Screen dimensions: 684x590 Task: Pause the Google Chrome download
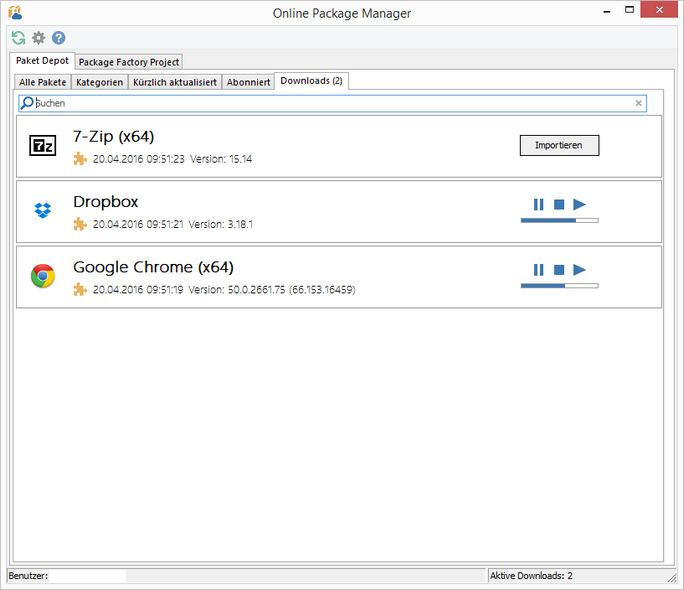[538, 270]
